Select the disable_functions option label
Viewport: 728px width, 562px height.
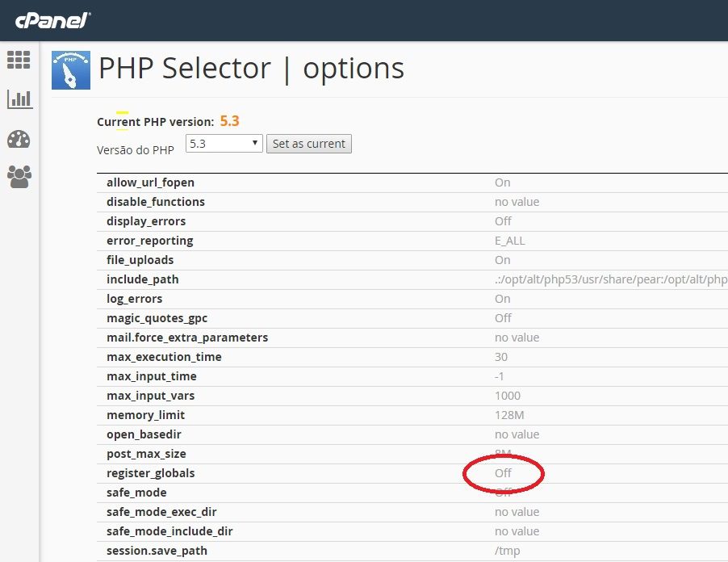156,202
